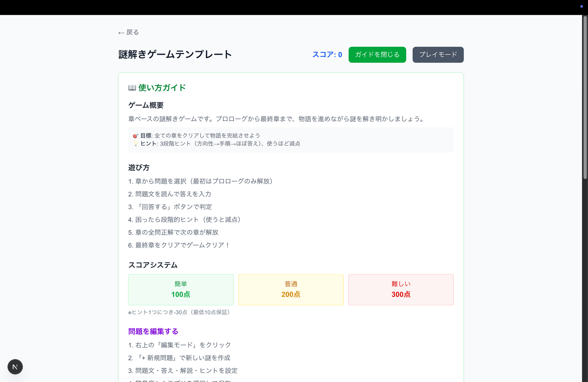Click the スコアシステム heading
Screen dimensions: 588x382
tap(153, 265)
